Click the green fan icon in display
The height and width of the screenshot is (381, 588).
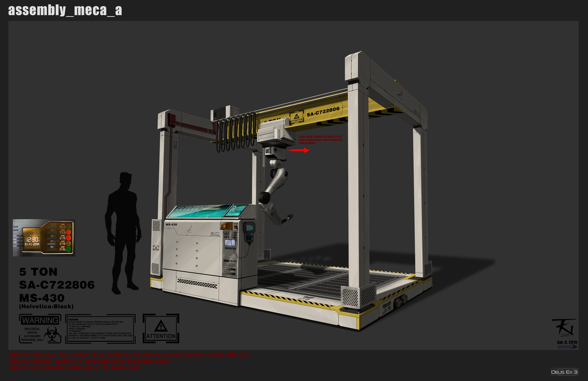point(68,249)
